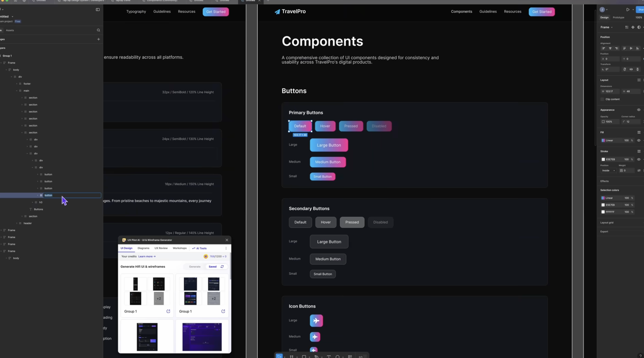This screenshot has height=358, width=644.
Task: Open first Group 1 external link icon
Action: pos(168,311)
